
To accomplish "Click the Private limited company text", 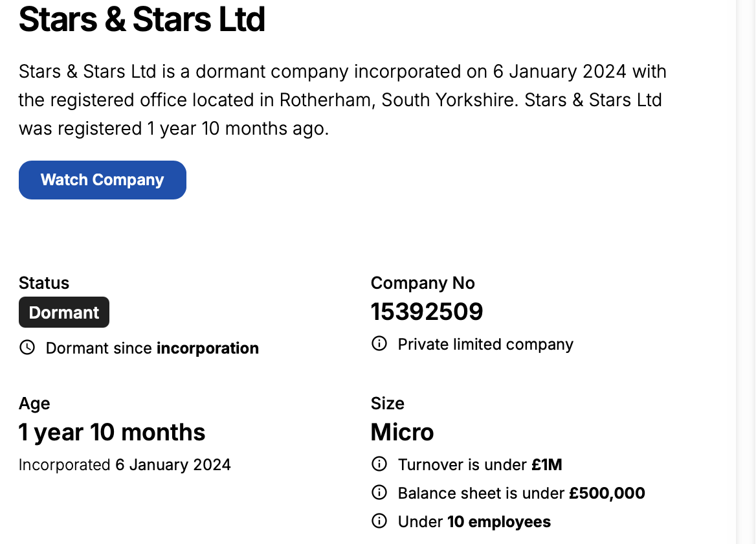I will pos(485,345).
